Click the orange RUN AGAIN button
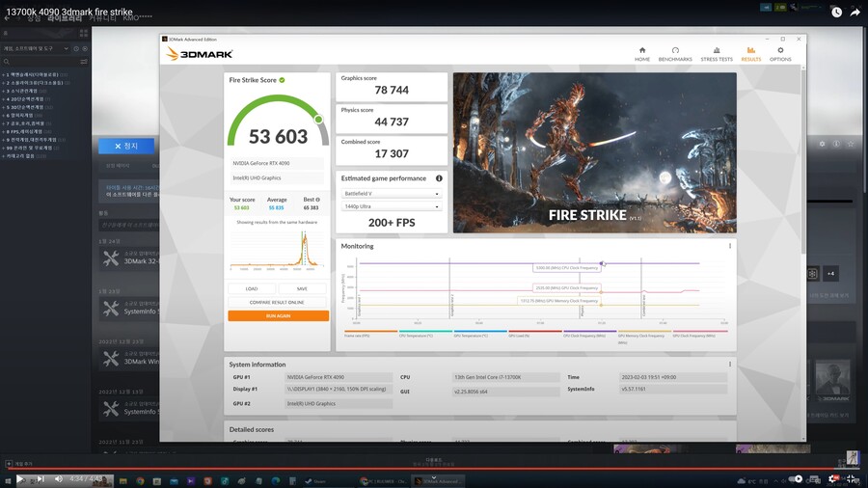 (x=278, y=316)
